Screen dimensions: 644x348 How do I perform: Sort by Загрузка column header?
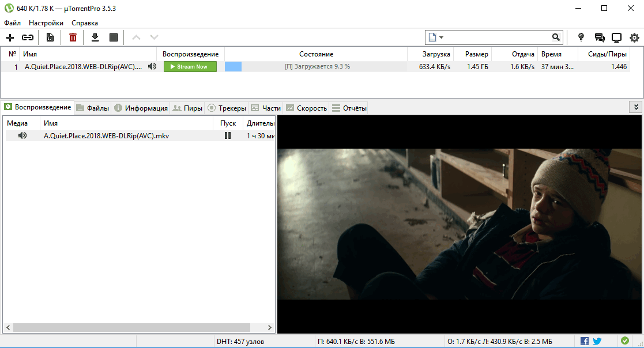point(430,54)
